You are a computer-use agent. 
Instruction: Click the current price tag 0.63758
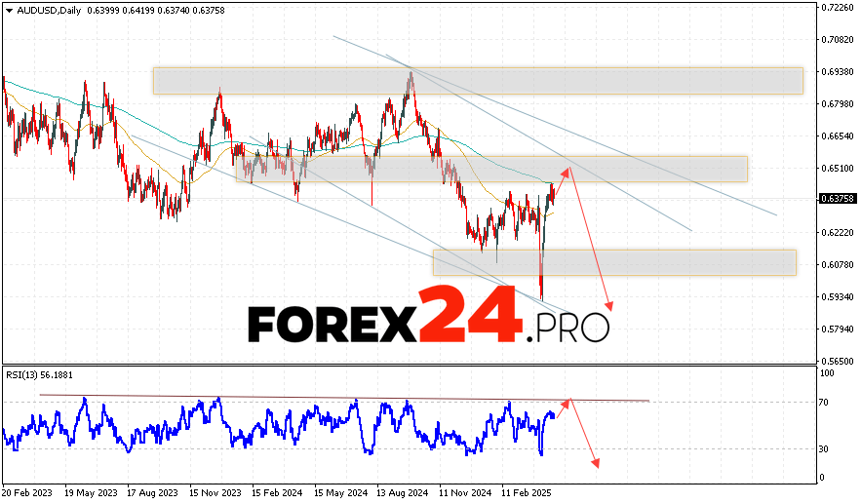pyautogui.click(x=838, y=199)
